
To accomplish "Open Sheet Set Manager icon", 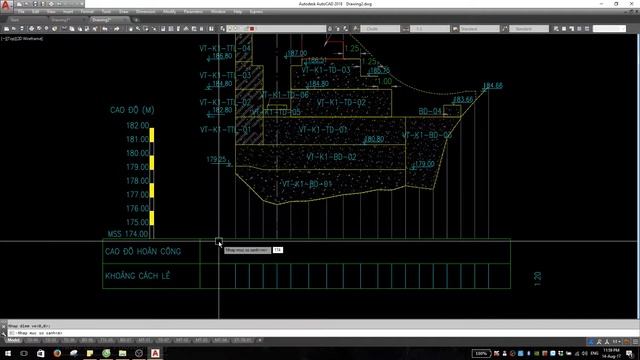I will point(186,29).
